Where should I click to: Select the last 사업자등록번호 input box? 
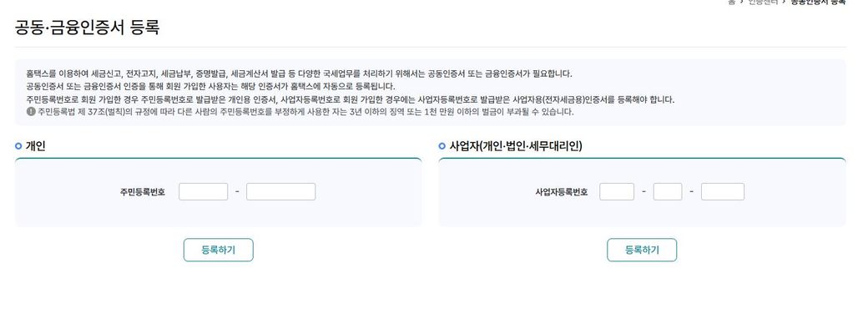[723, 191]
